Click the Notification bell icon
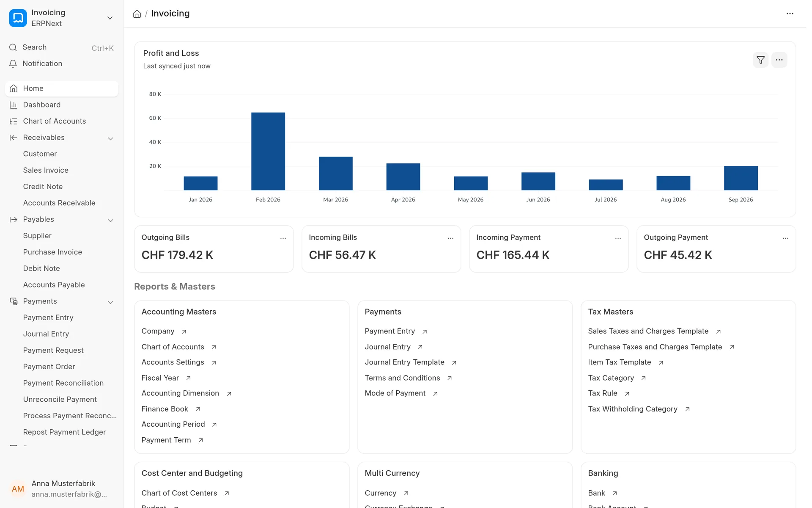The image size is (812, 508). coord(13,63)
